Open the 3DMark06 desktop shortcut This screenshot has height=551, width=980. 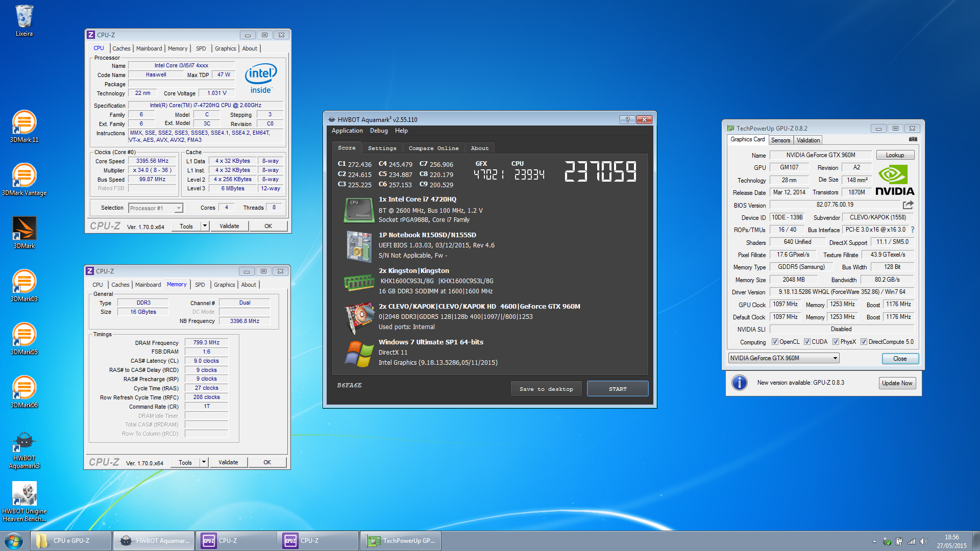click(24, 392)
